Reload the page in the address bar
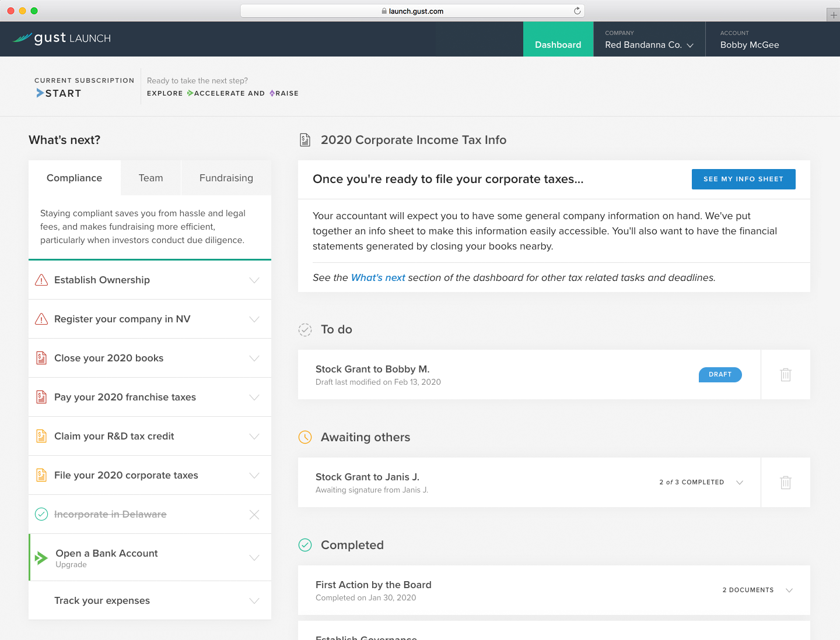Image resolution: width=840 pixels, height=640 pixels. (577, 11)
